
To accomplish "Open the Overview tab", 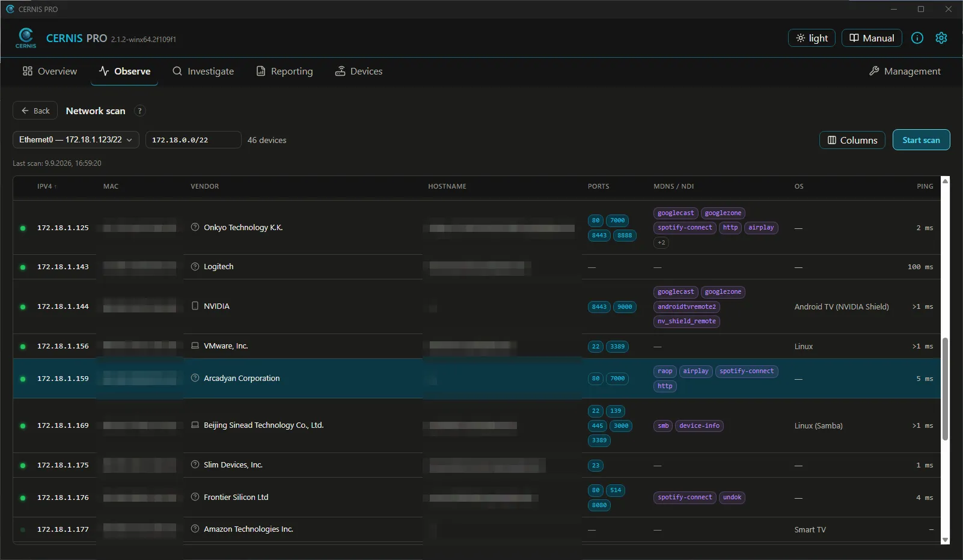I will [x=50, y=71].
